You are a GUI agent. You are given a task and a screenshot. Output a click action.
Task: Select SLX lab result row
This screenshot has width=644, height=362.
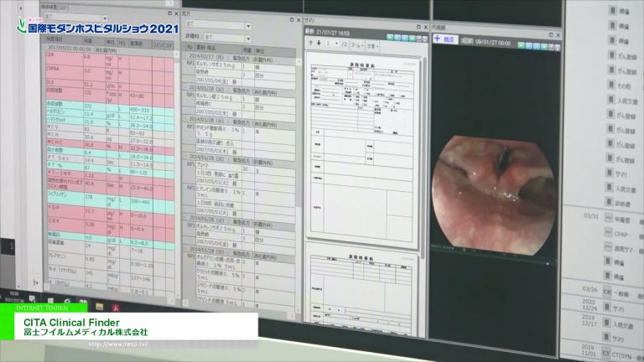pos(109,84)
